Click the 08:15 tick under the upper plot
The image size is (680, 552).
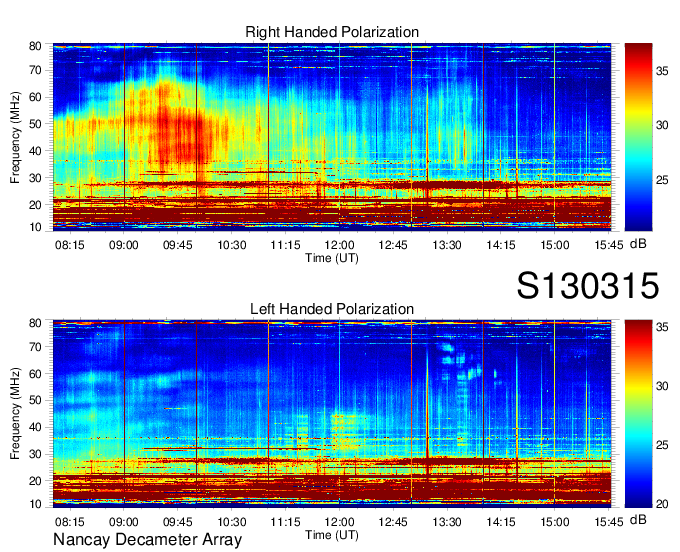pyautogui.click(x=69, y=245)
